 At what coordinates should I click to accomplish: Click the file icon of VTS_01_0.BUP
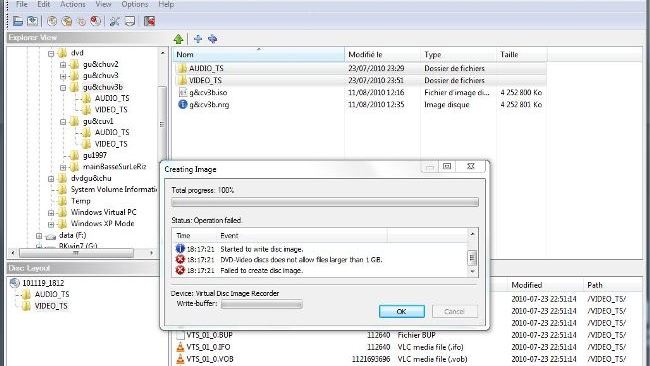coord(180,335)
